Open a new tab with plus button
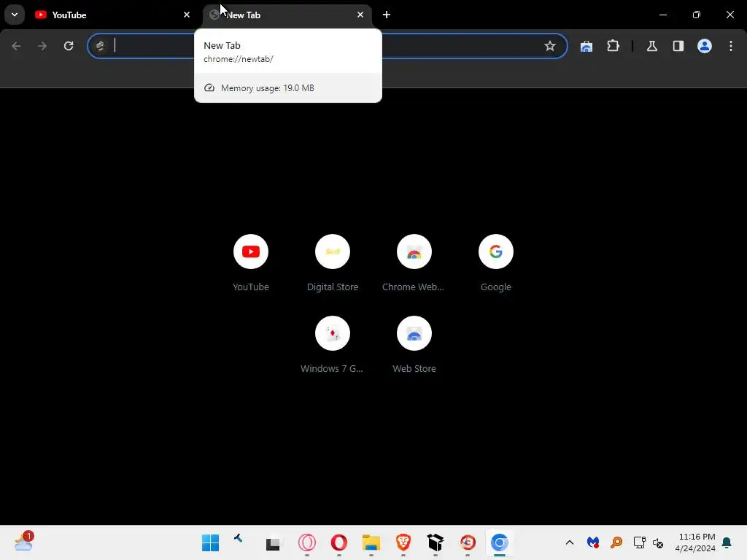The width and height of the screenshot is (747, 560). coord(387,15)
